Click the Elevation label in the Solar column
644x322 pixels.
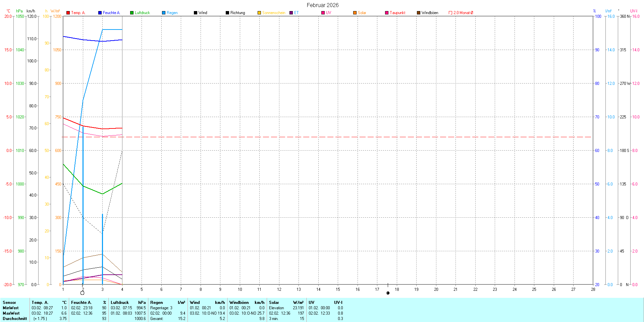(276, 308)
